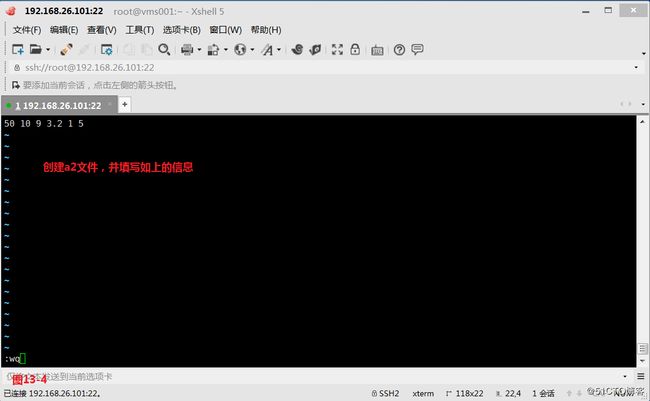Open the 查看(V) menu
Image resolution: width=650 pixels, height=401 pixels.
point(102,30)
